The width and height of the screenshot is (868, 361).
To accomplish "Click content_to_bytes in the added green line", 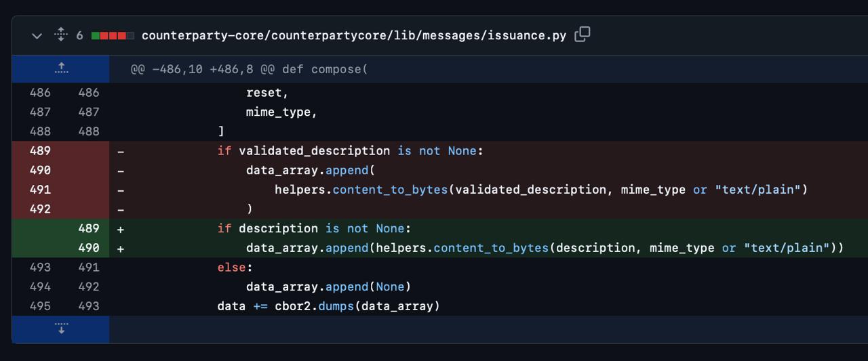I will point(491,248).
